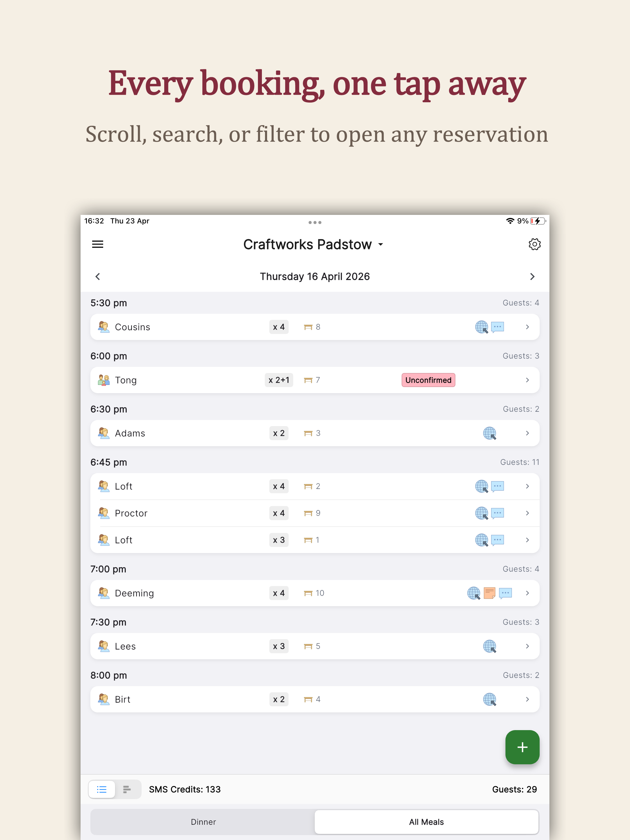Open the hamburger menu

click(98, 244)
